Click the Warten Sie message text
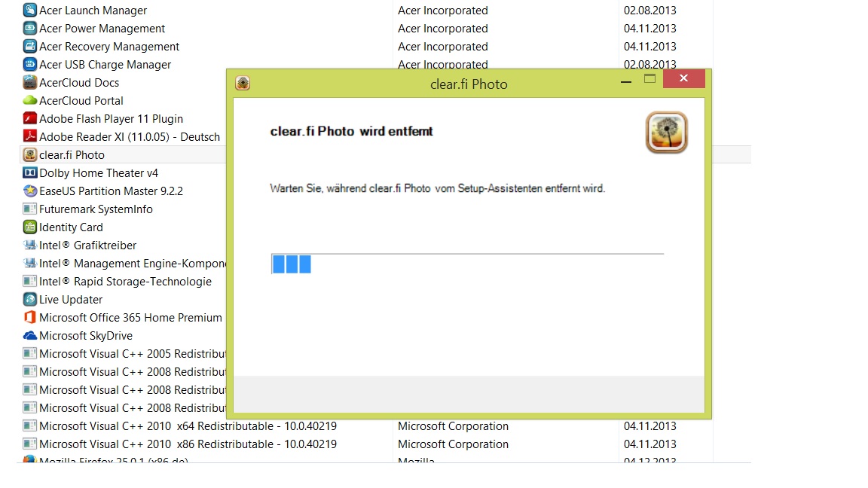The width and height of the screenshot is (868, 488). (437, 189)
